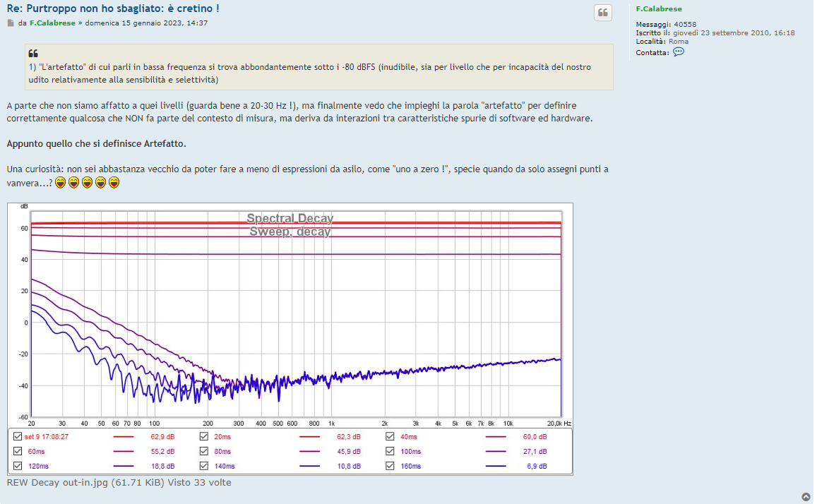Open the contact F.Calabrese speech bubble icon

pyautogui.click(x=679, y=52)
